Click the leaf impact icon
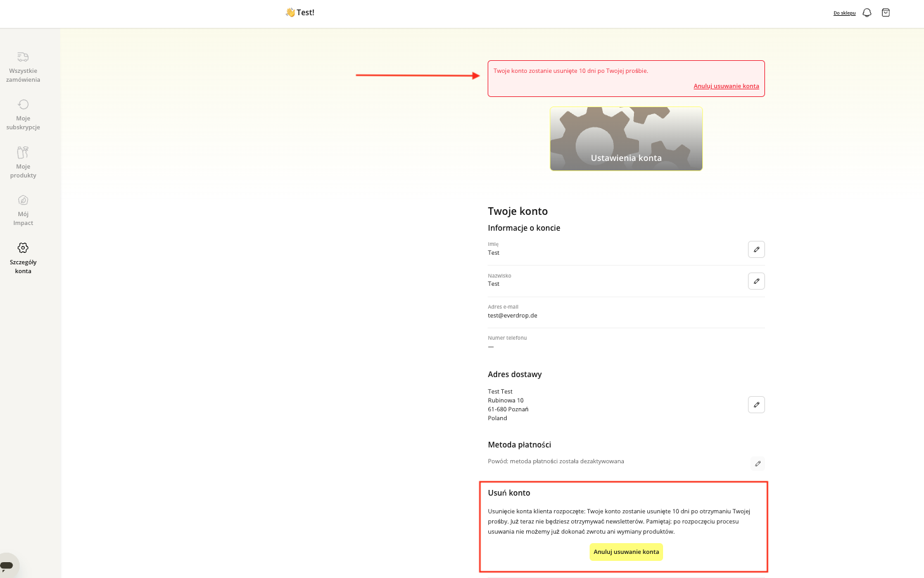924x578 pixels. 23,200
